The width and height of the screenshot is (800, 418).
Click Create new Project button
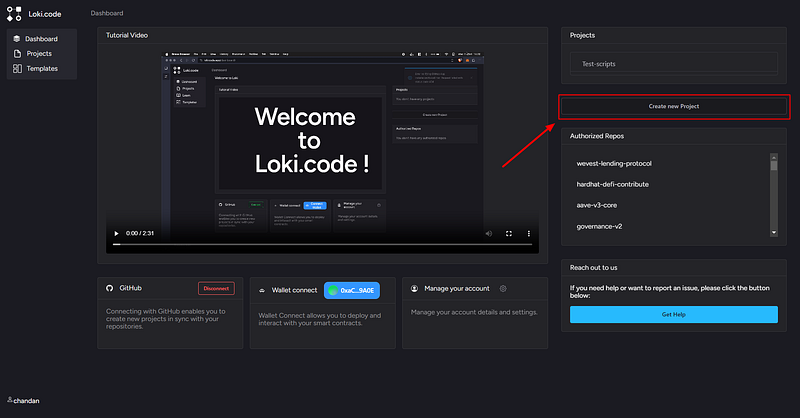tap(673, 106)
